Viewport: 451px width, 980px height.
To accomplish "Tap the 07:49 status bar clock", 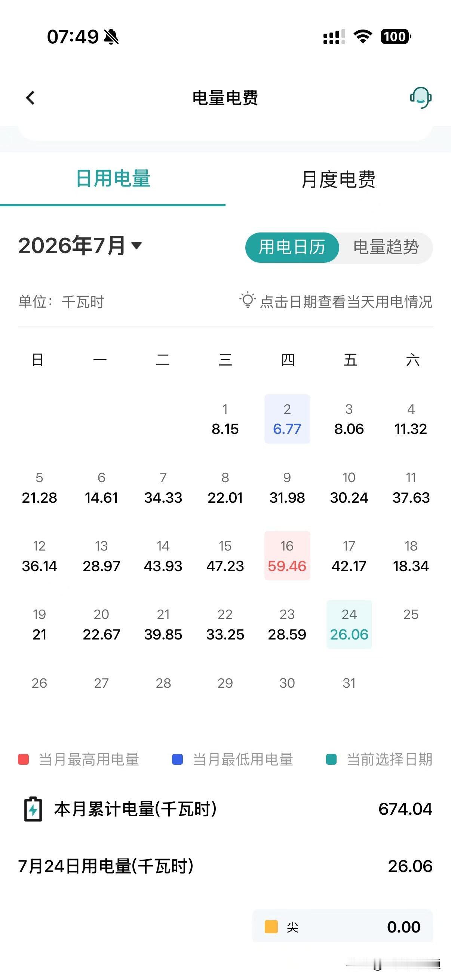I will pos(73,37).
